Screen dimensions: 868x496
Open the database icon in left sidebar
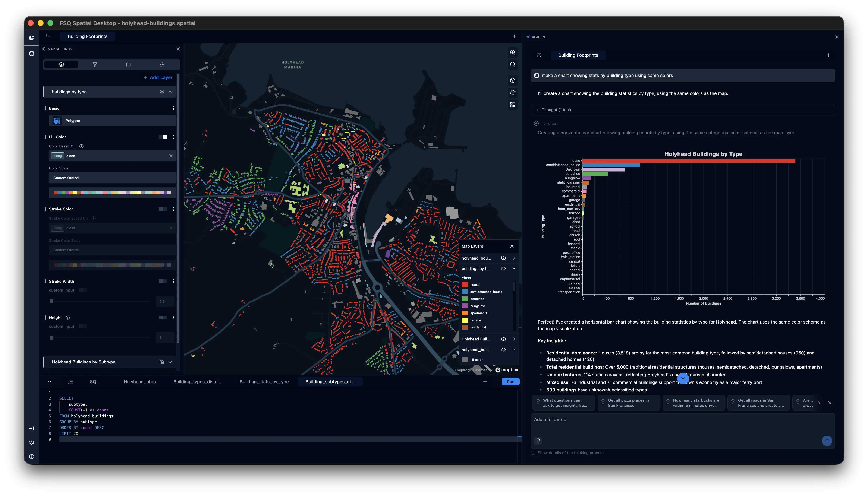31,54
